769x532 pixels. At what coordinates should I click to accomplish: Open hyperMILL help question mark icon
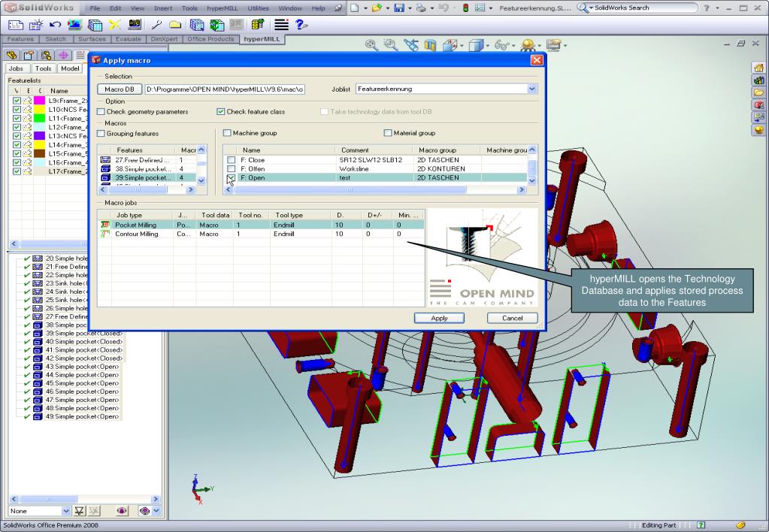pos(301,25)
